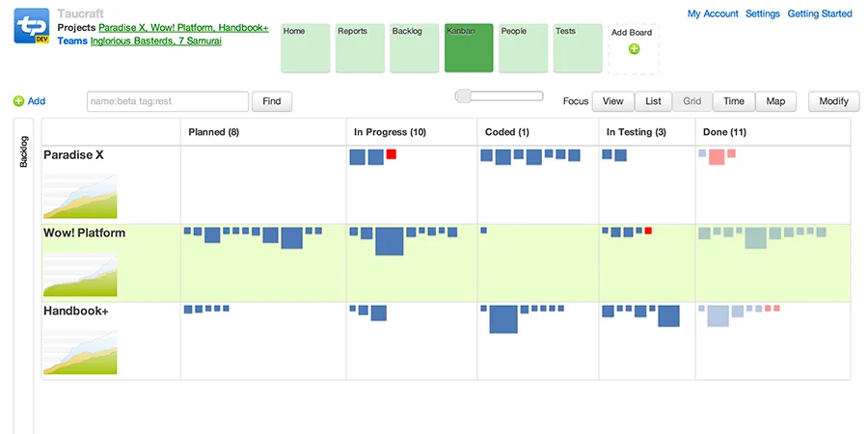Open the Getting Started link

coord(820,14)
